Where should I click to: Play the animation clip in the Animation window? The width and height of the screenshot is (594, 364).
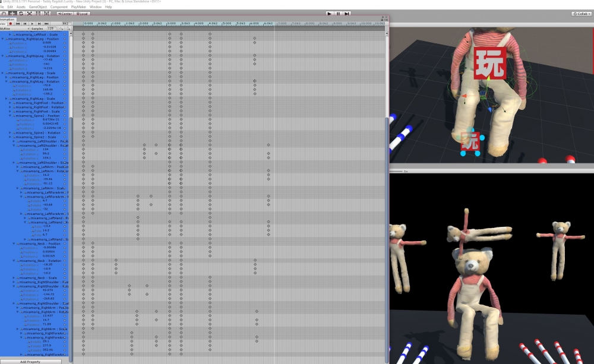[31, 24]
